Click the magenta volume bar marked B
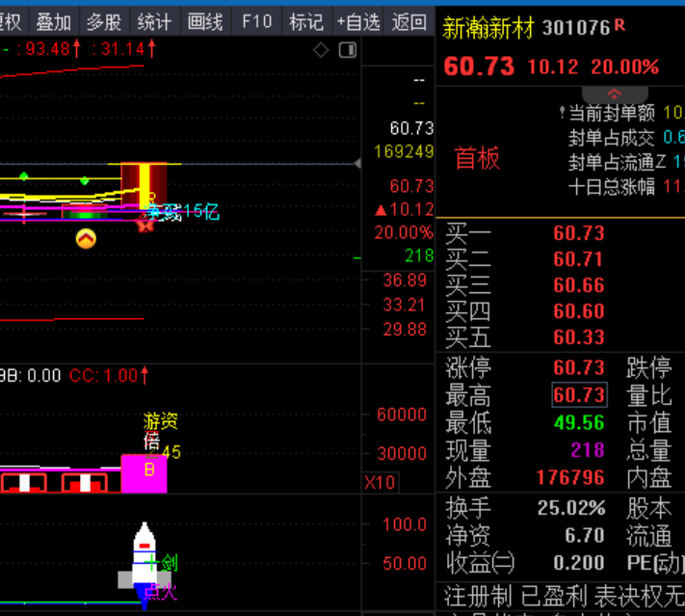Screen dimensions: 685x616 pos(144,473)
